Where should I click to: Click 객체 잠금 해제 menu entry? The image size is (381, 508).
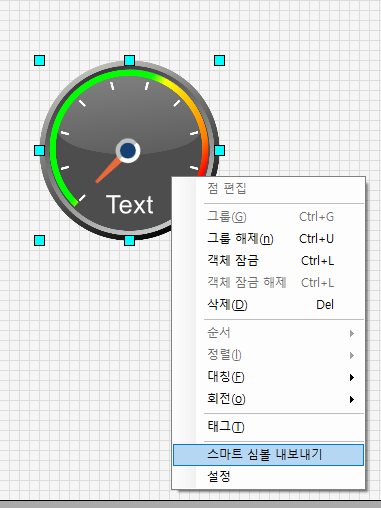pyautogui.click(x=268, y=283)
